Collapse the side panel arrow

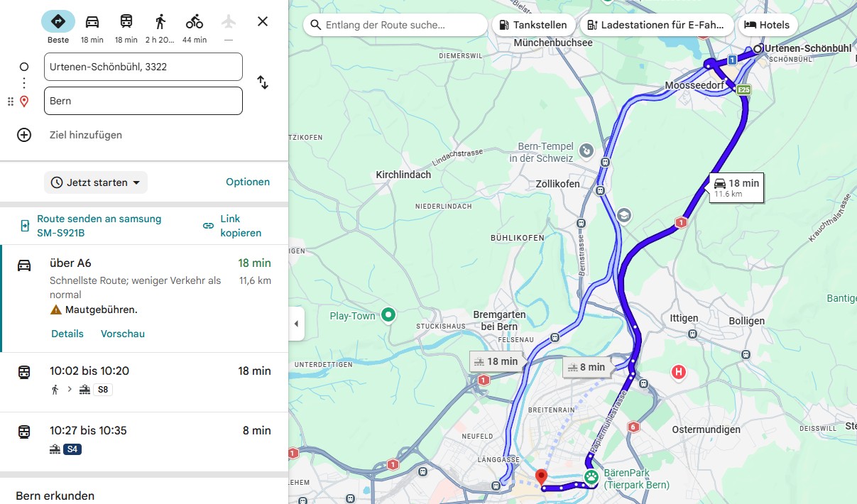click(296, 324)
